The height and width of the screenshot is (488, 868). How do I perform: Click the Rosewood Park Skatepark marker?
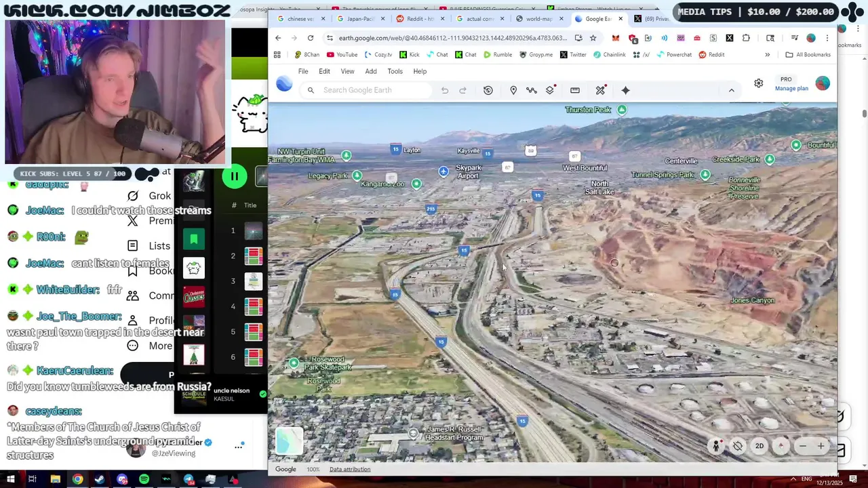pos(294,363)
